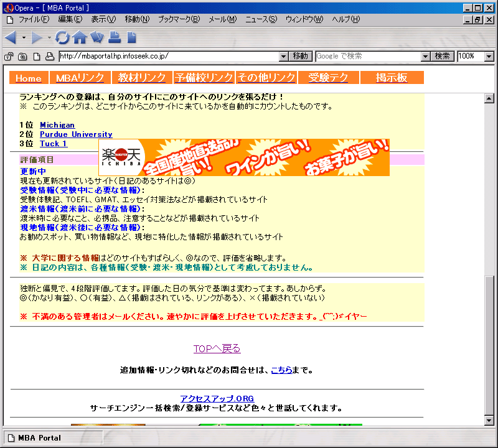The height and width of the screenshot is (448, 498).
Task: Click the 評価項目 section heading
Action: click(37, 160)
